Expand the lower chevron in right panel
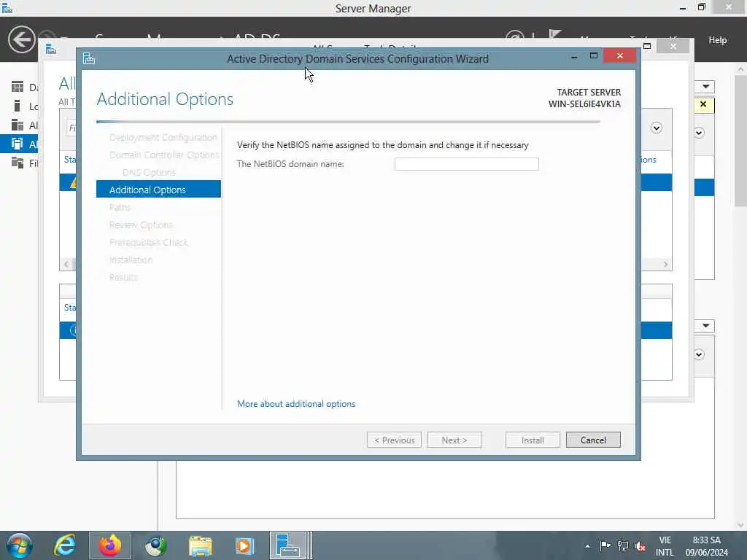 (699, 354)
